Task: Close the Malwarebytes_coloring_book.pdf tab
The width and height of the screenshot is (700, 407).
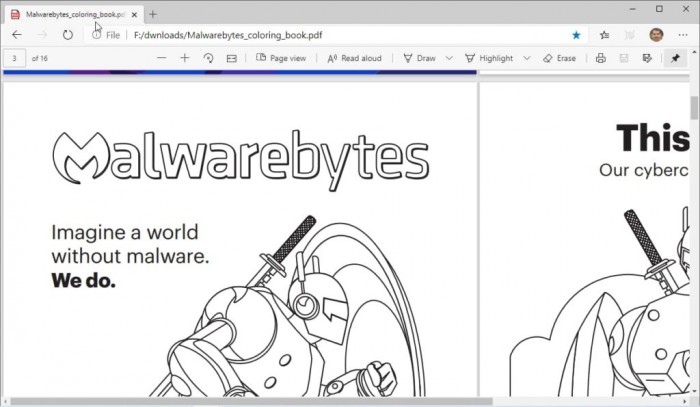Action: pos(134,15)
